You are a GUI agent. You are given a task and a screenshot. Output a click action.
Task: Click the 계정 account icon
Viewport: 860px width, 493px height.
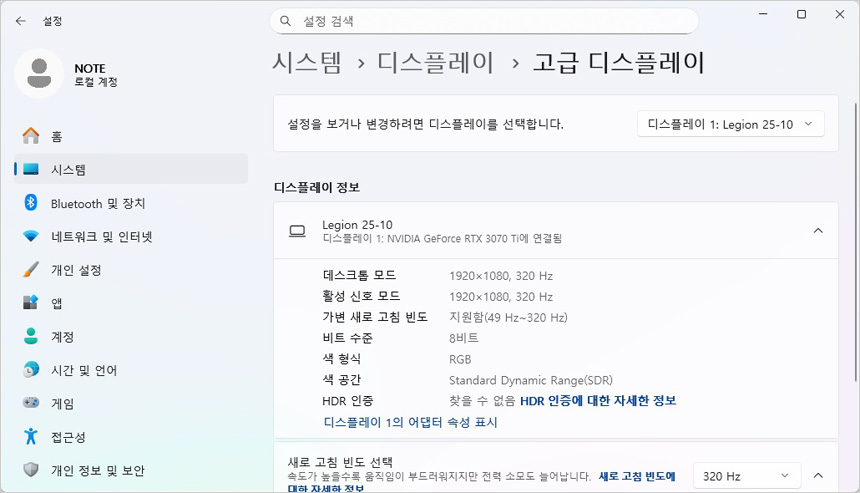pyautogui.click(x=31, y=337)
